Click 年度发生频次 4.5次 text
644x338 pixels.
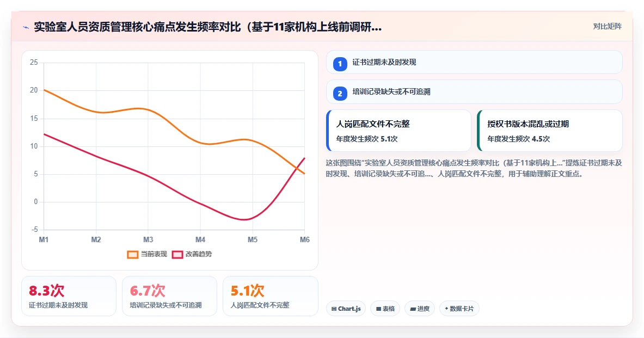coord(518,139)
